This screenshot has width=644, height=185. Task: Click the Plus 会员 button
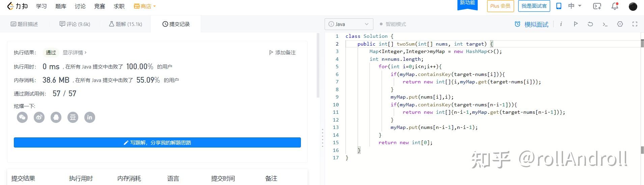coord(500,6)
